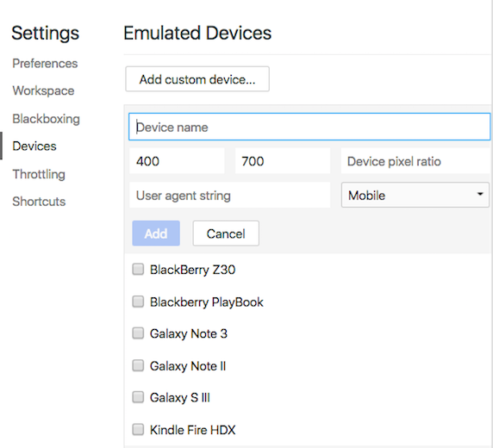The image size is (493, 448).
Task: Click the Add custom device button
Action: tap(197, 79)
